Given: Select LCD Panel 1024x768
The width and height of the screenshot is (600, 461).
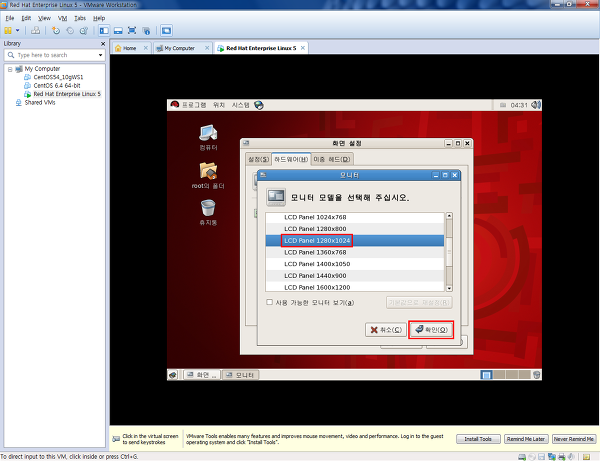Looking at the screenshot, I should (355, 217).
